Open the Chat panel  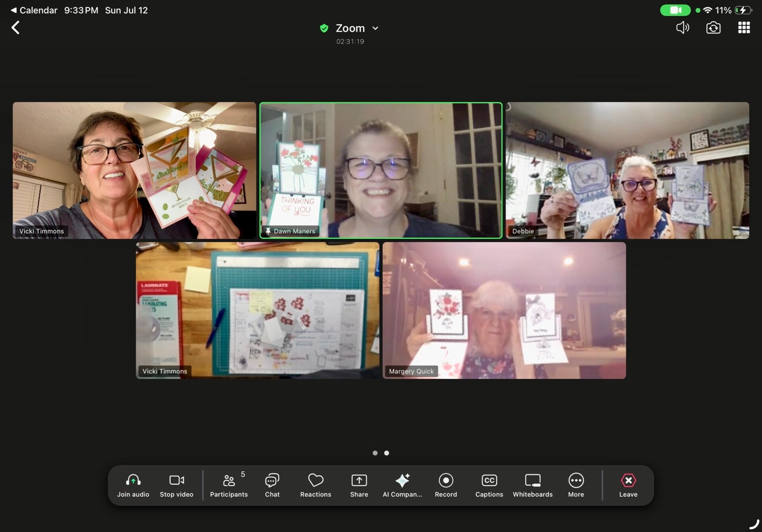[x=272, y=485]
